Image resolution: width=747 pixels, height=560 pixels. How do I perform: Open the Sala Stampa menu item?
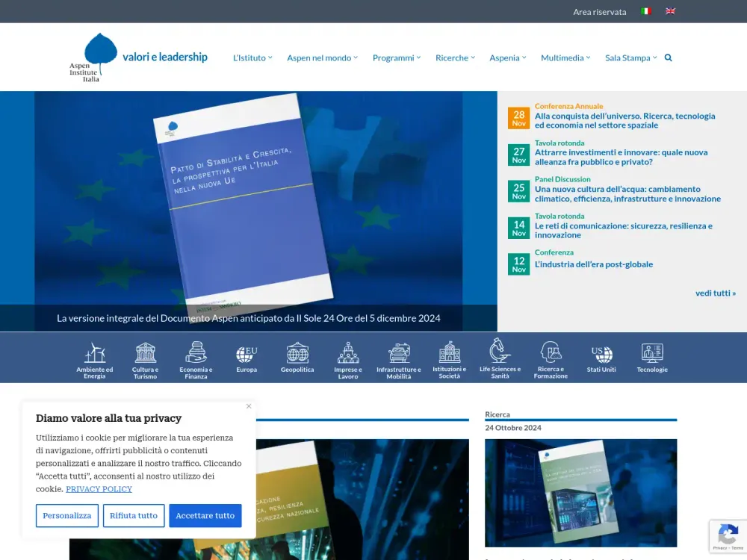click(x=627, y=57)
